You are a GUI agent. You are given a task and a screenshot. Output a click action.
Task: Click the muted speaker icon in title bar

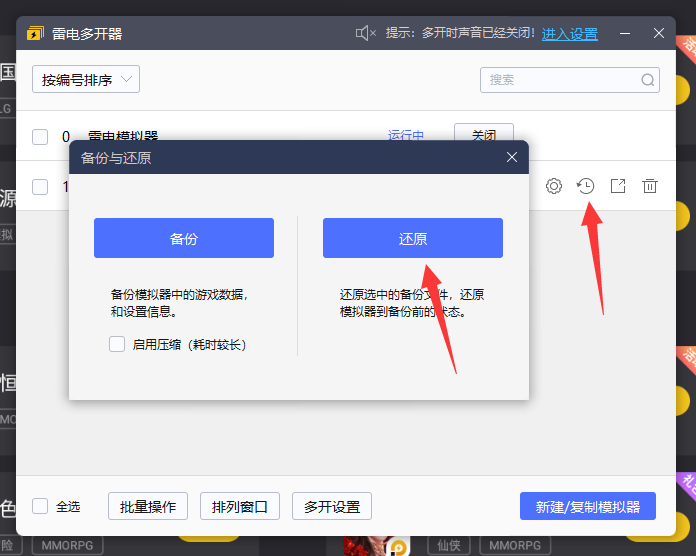(365, 34)
